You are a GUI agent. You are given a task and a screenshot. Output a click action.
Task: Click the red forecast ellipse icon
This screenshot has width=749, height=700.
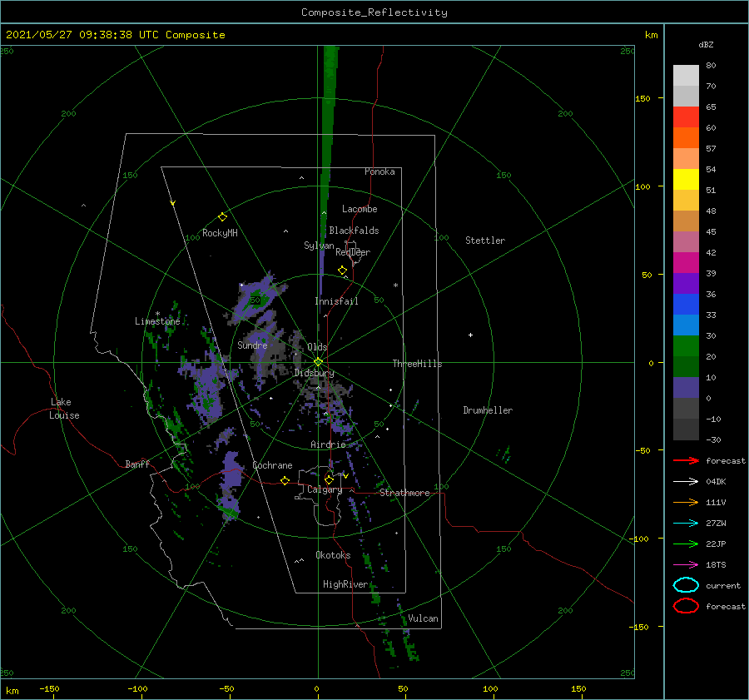click(686, 606)
